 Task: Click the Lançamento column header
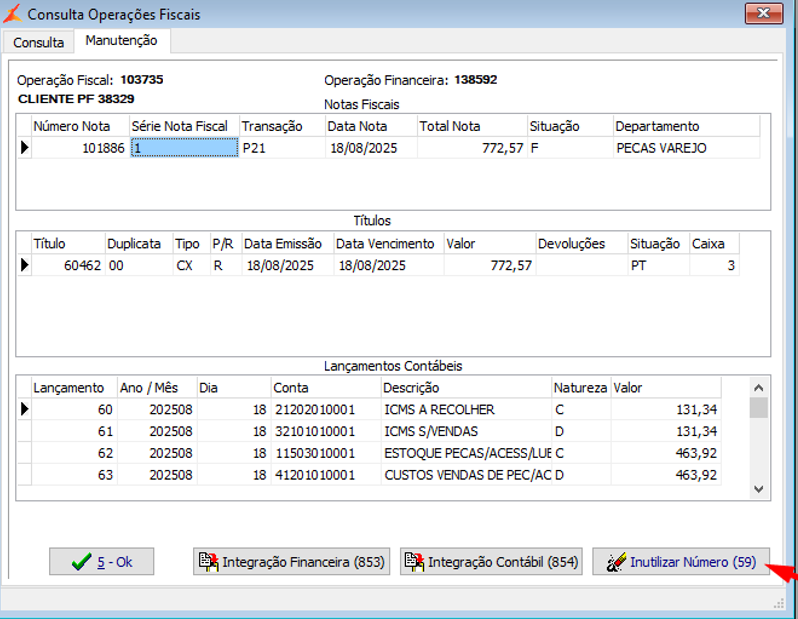pyautogui.click(x=74, y=388)
